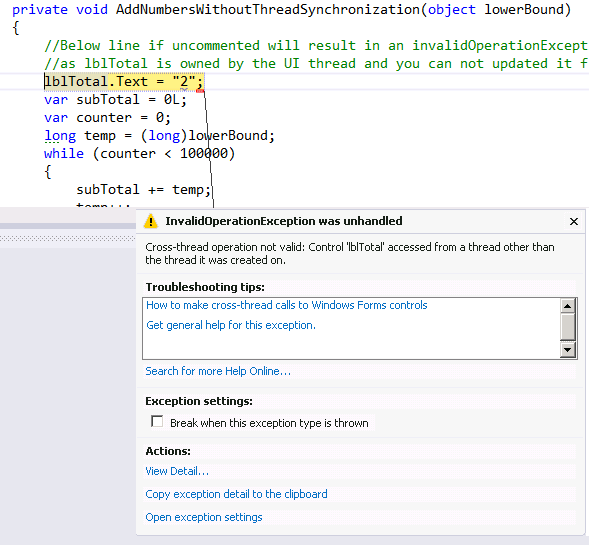
Task: Click the method name AddNumbersWithoutThreadSynchronization
Action: (268, 9)
